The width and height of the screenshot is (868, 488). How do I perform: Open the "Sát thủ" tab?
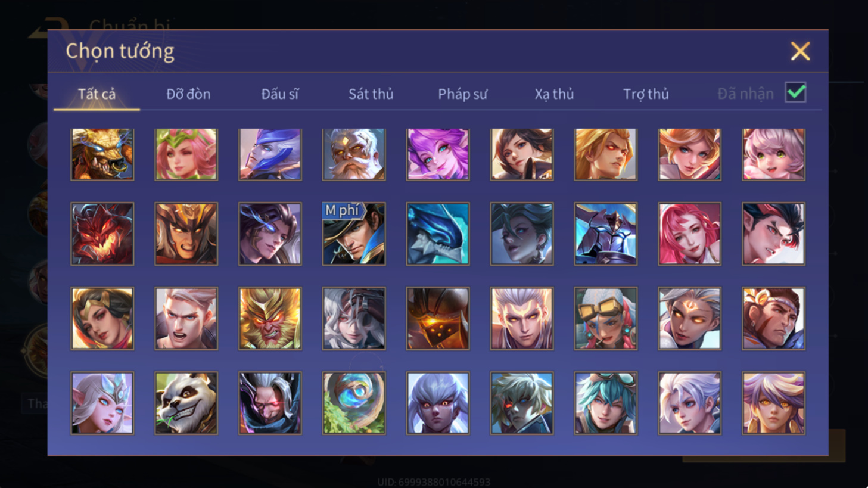coord(371,94)
